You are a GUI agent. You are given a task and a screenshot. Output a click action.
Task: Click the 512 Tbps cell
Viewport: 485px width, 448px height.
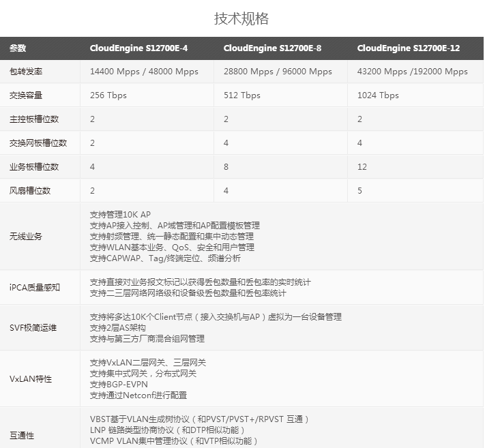242,95
